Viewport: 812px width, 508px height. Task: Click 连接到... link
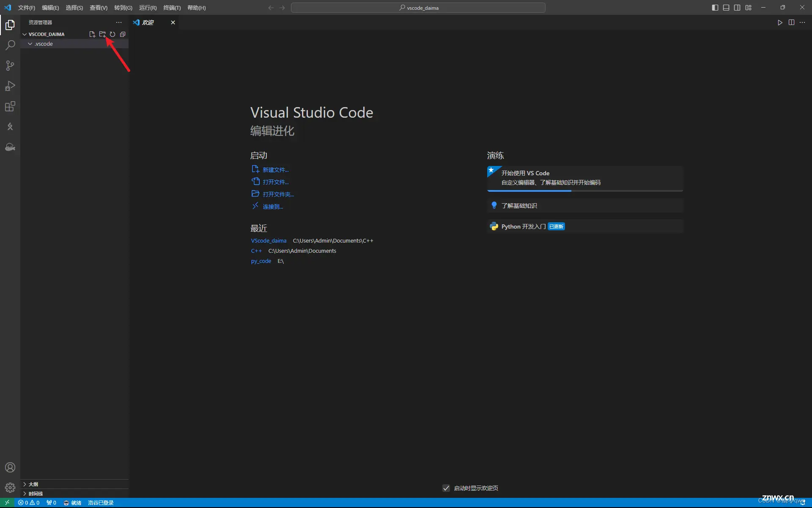coord(273,207)
